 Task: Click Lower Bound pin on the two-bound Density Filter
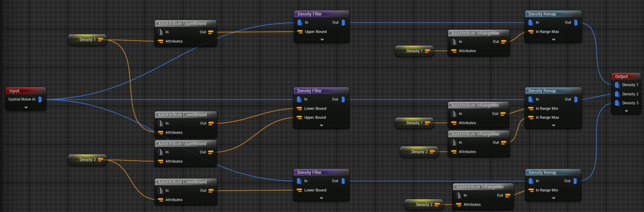click(299, 109)
